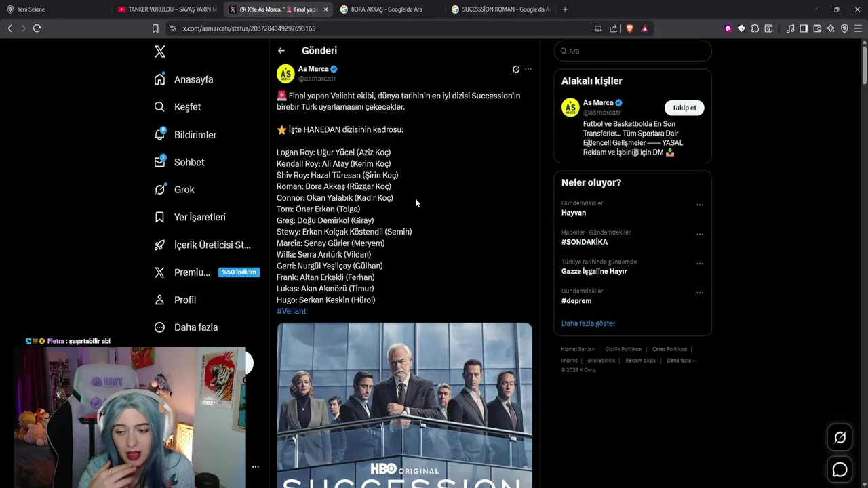Close the X'te As Marca tab
Screen dimensions: 868x488
[325, 9]
